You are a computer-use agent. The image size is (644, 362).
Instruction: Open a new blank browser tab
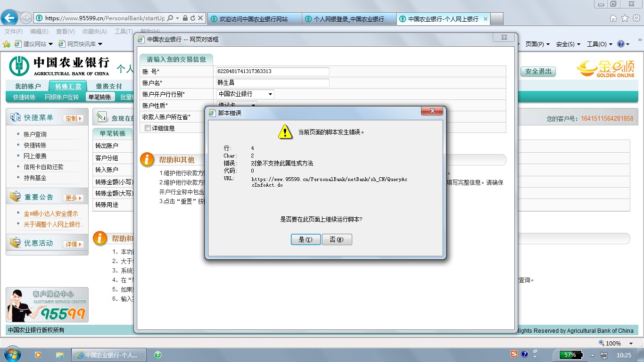click(x=497, y=19)
